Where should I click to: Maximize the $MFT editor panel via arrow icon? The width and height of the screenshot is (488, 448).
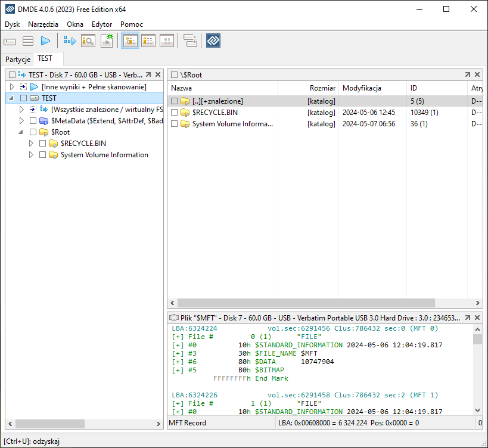point(468,318)
